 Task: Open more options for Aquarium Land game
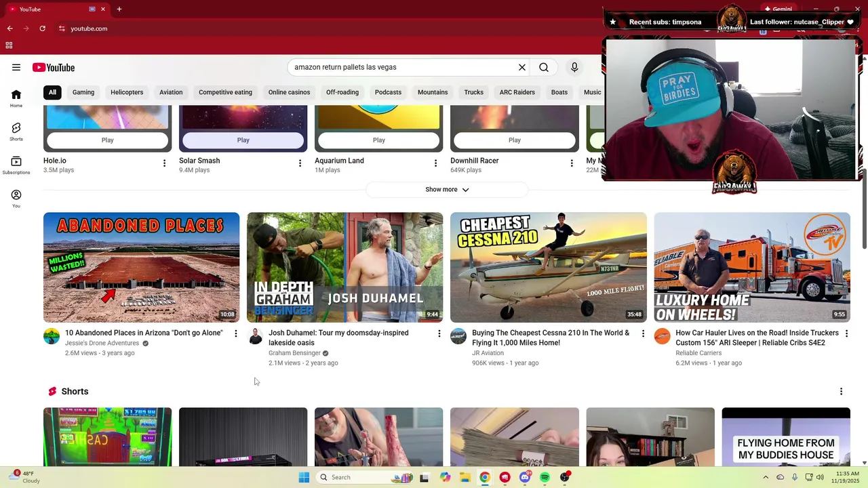pyautogui.click(x=435, y=163)
